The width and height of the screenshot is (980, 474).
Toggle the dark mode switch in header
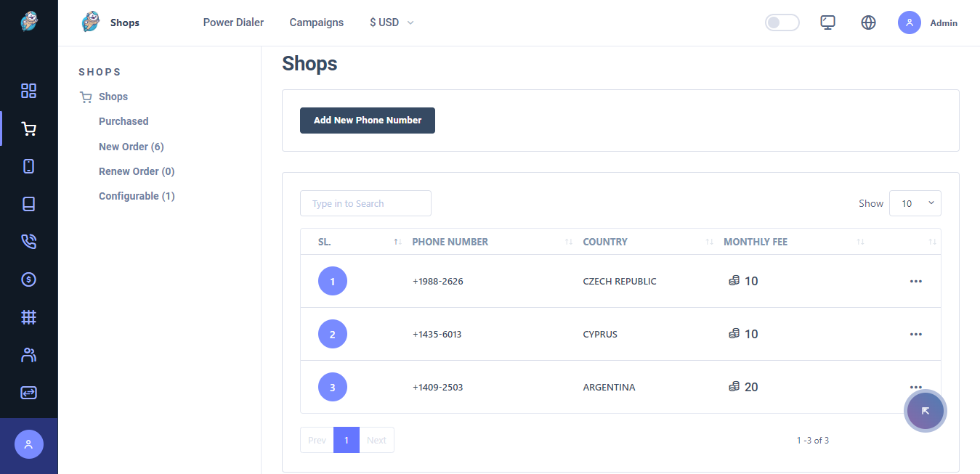[x=782, y=23]
